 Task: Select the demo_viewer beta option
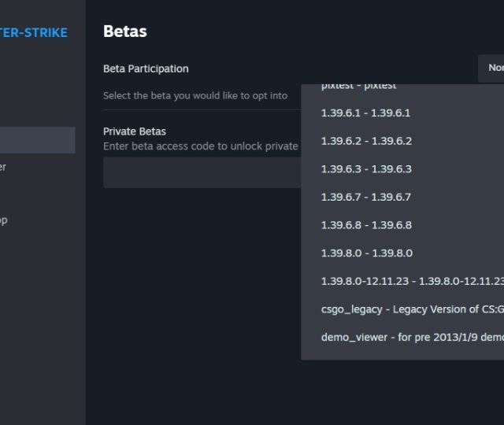point(409,337)
